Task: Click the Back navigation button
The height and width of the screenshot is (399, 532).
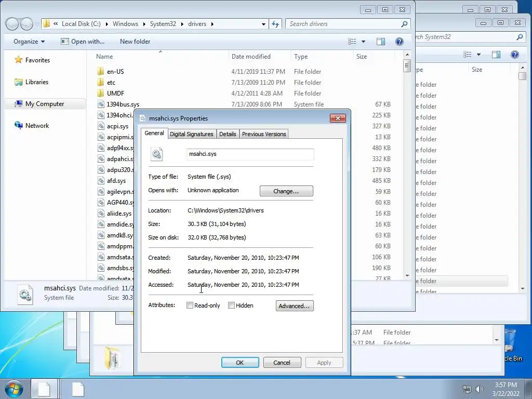Action: [x=12, y=24]
